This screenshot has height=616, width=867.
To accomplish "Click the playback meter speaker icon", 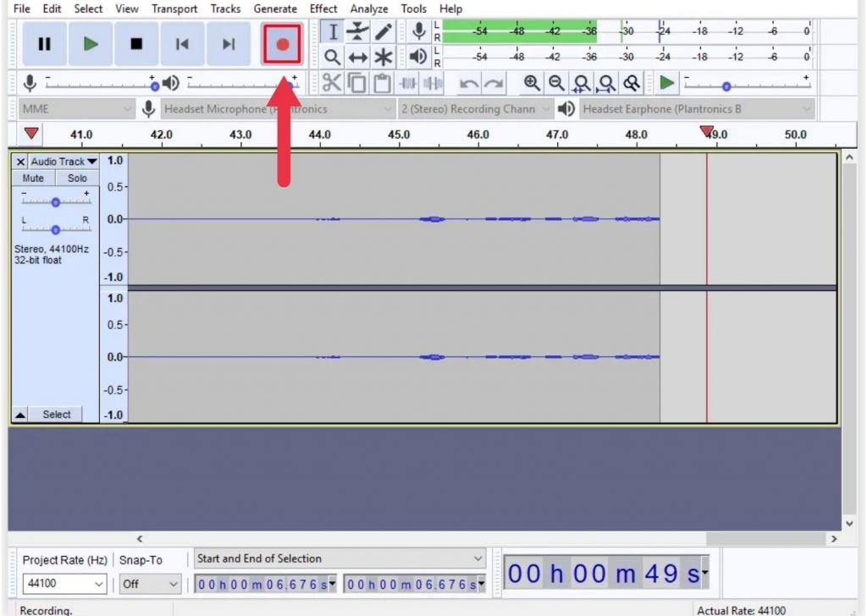I will click(418, 57).
